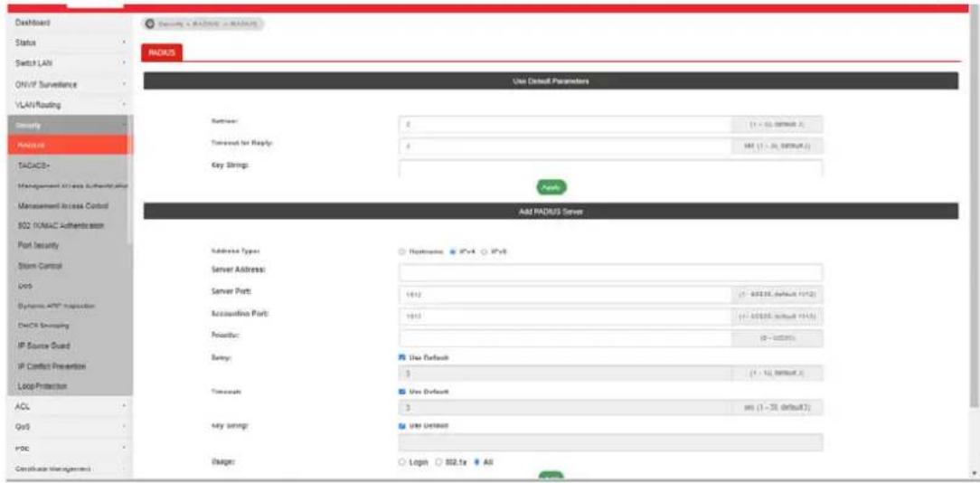This screenshot has height=483, width=980.
Task: Select the Hostname address type
Action: [x=402, y=251]
